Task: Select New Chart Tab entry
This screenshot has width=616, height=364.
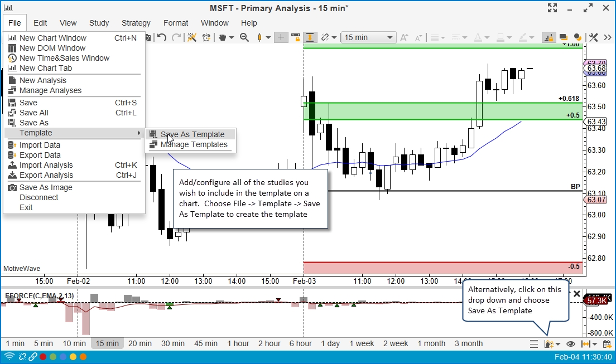Action: tap(74, 69)
